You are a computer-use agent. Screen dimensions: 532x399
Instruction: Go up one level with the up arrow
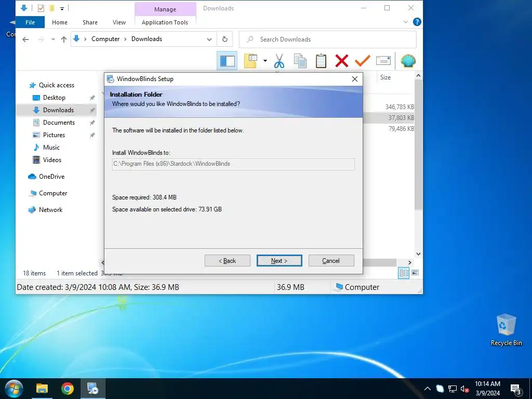(64, 39)
